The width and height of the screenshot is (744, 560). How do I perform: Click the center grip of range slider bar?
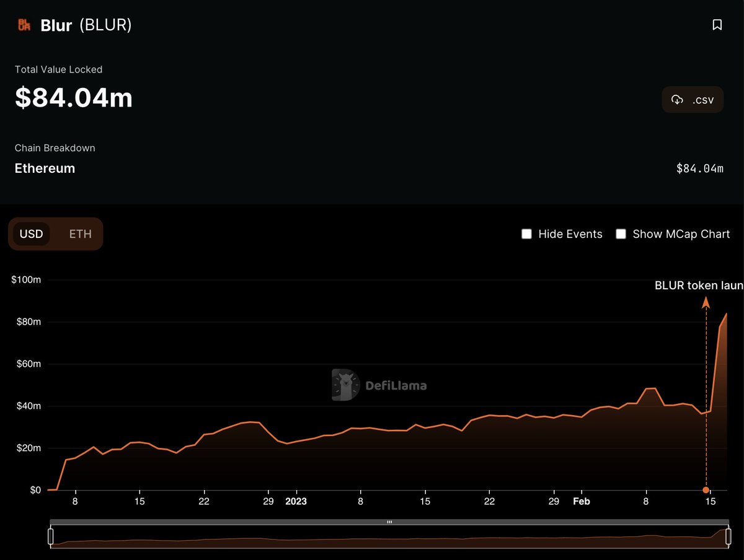pos(389,522)
